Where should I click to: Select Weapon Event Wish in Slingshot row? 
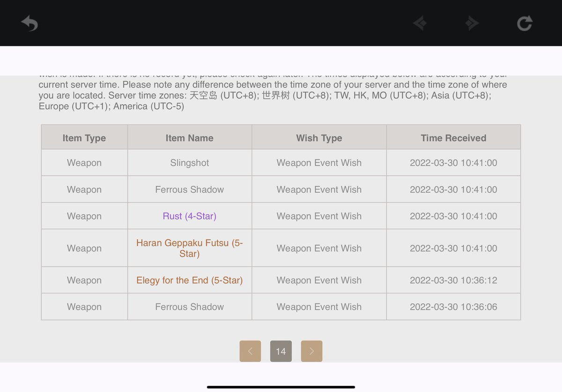319,163
